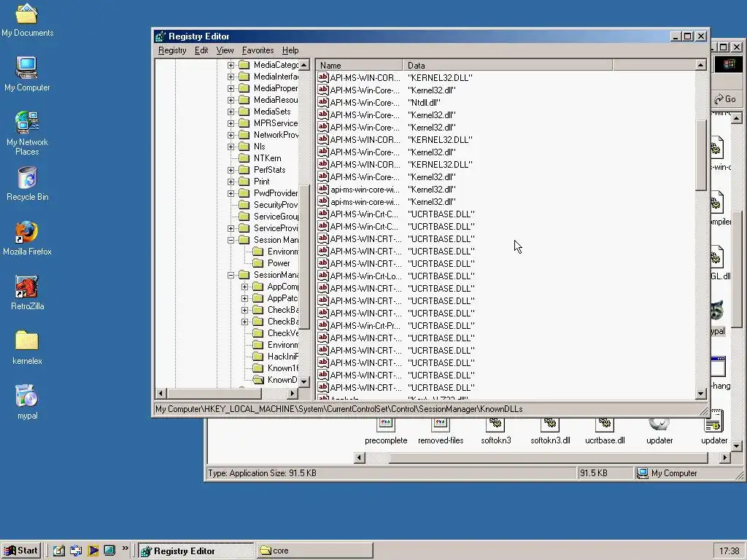The width and height of the screenshot is (747, 560).
Task: Open the Edit menu
Action: pyautogui.click(x=201, y=50)
